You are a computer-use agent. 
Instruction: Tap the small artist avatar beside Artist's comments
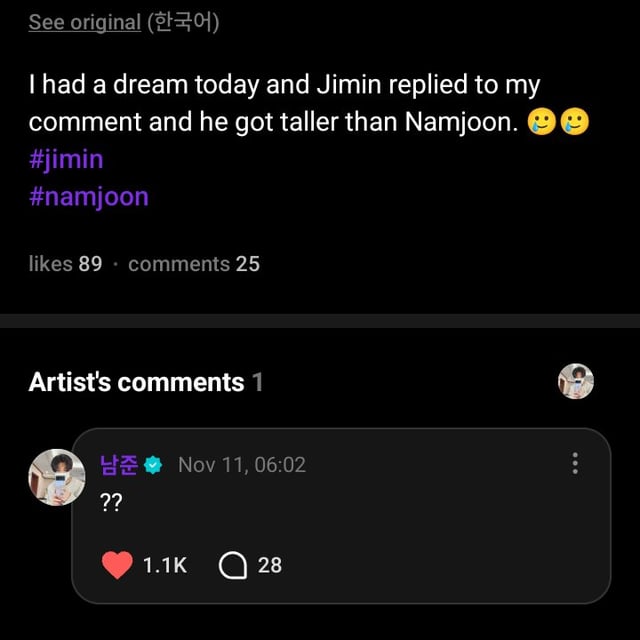(576, 381)
